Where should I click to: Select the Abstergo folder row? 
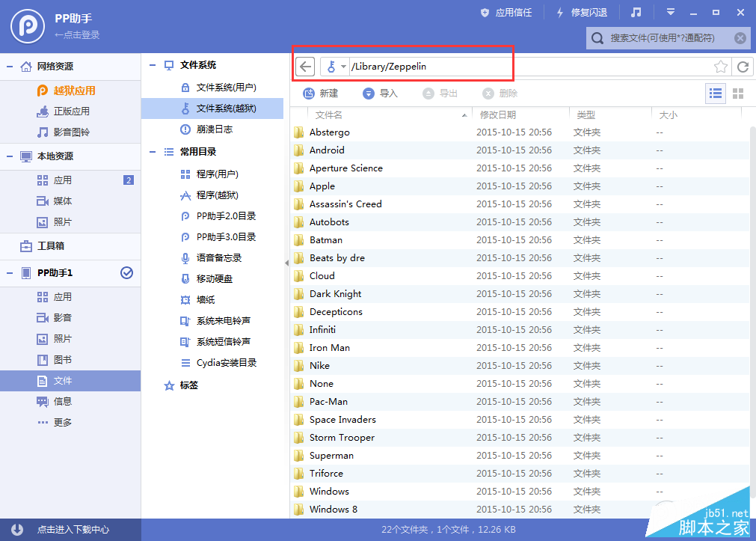[x=520, y=132]
